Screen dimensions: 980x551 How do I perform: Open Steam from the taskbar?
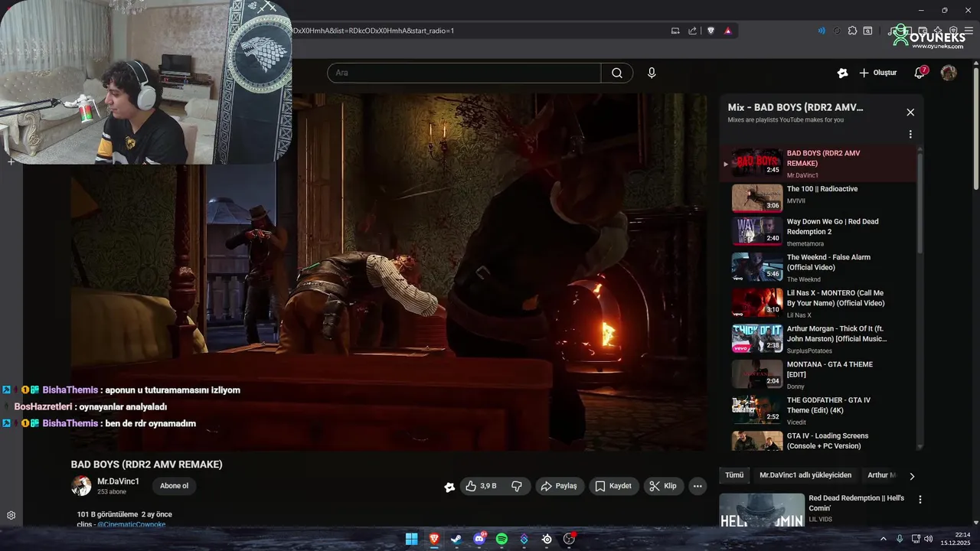456,539
